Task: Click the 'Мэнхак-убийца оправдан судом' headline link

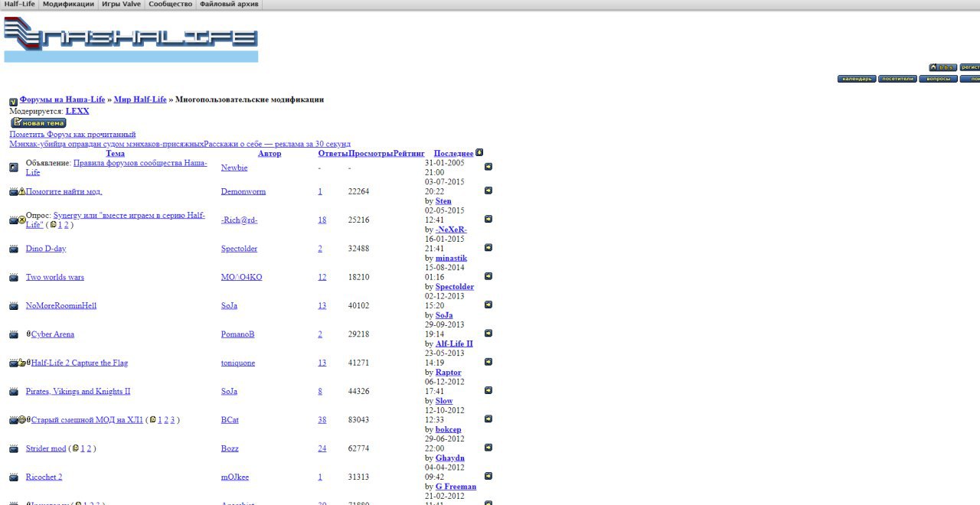Action: [106, 144]
